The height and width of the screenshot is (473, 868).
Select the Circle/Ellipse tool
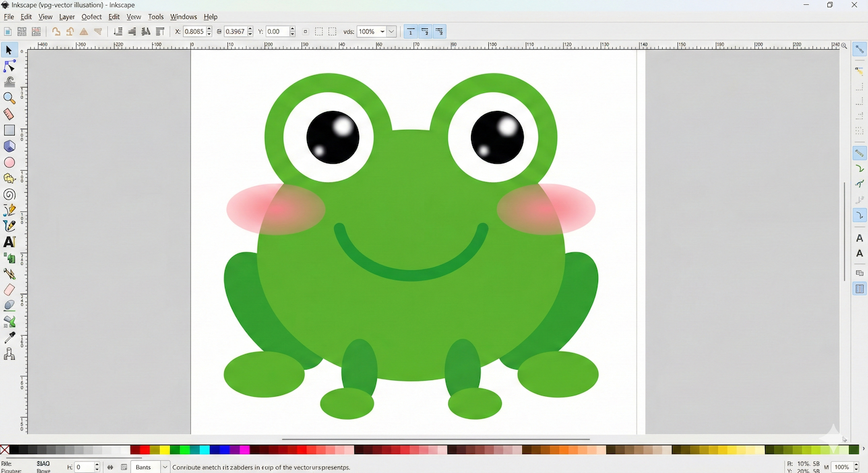9,163
